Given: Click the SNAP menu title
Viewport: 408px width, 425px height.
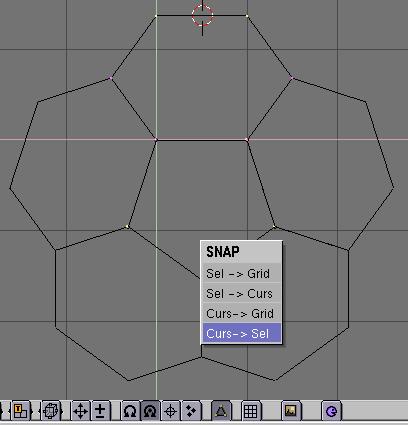Looking at the screenshot, I should [223, 252].
